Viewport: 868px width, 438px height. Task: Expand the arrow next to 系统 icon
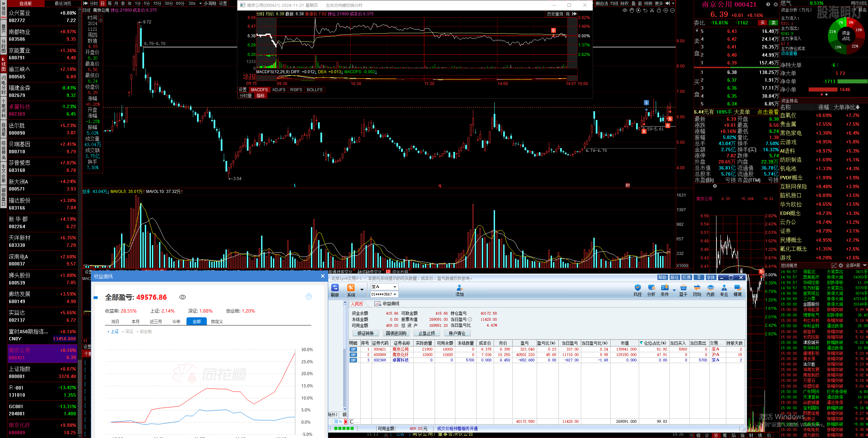pos(362,290)
